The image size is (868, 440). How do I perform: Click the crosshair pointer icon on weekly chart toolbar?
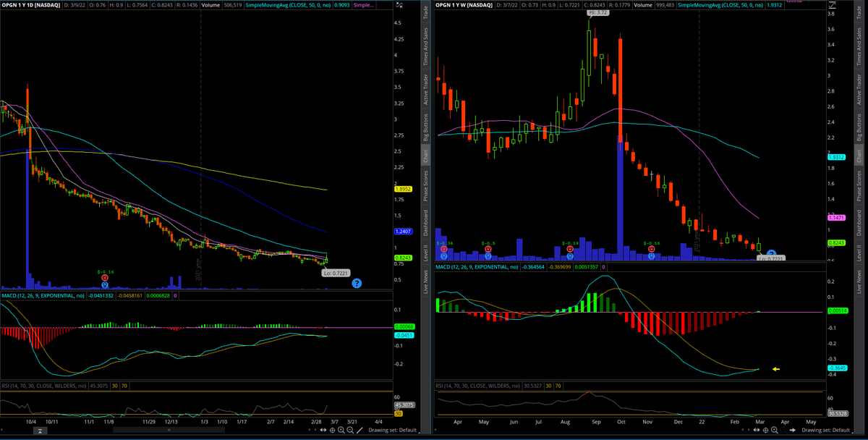pyautogui.click(x=764, y=431)
